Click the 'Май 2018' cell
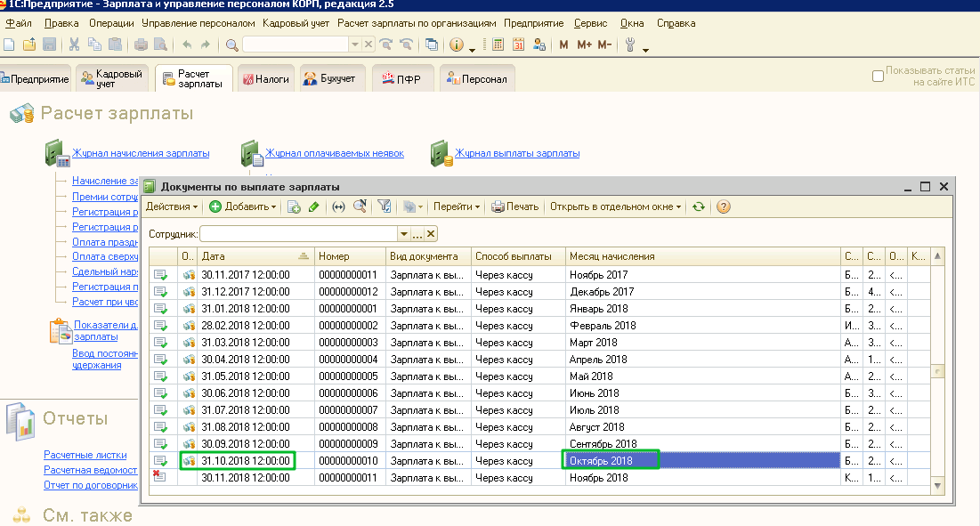The height and width of the screenshot is (526, 980). [x=702, y=376]
